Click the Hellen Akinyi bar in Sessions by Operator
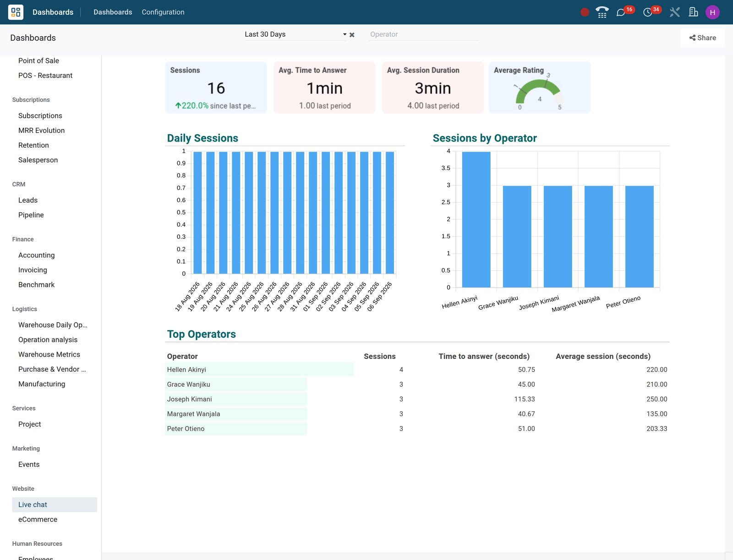The height and width of the screenshot is (560, 733). [476, 220]
